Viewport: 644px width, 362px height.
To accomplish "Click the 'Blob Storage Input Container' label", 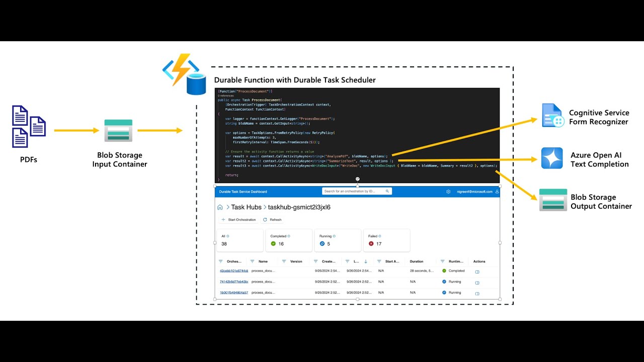I will click(x=120, y=159).
